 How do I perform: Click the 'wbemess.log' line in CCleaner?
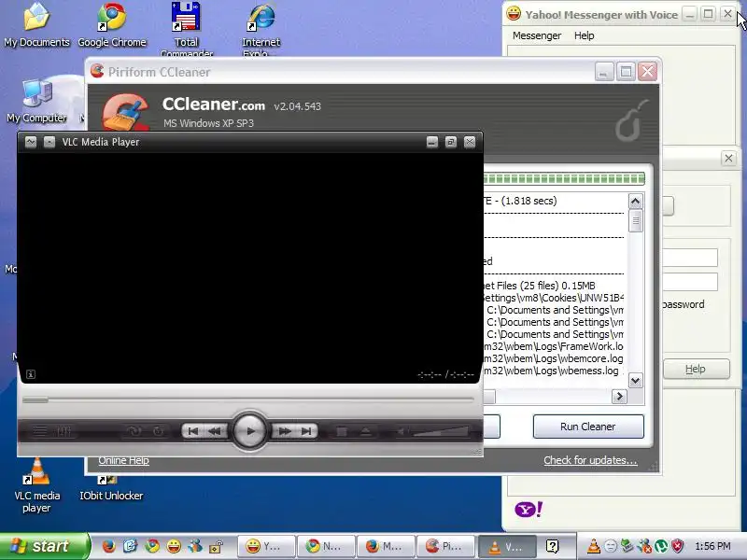[552, 371]
